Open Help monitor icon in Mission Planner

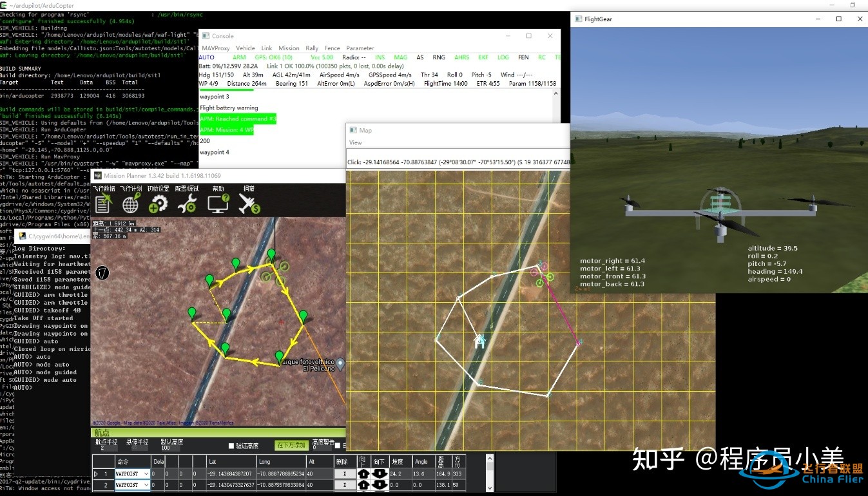click(218, 204)
